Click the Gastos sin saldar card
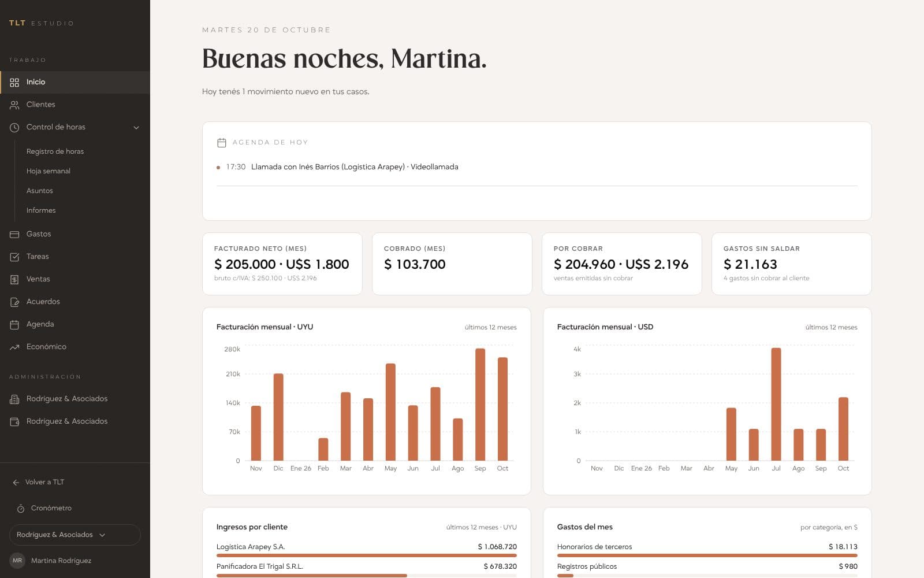Image resolution: width=924 pixels, height=578 pixels. pos(792,264)
